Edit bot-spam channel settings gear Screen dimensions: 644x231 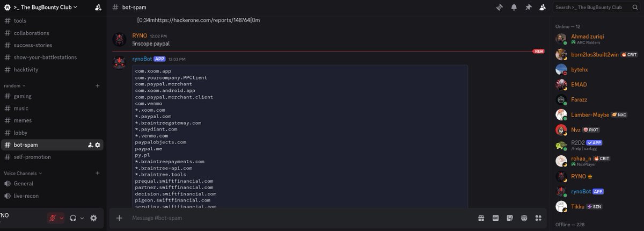(x=98, y=145)
